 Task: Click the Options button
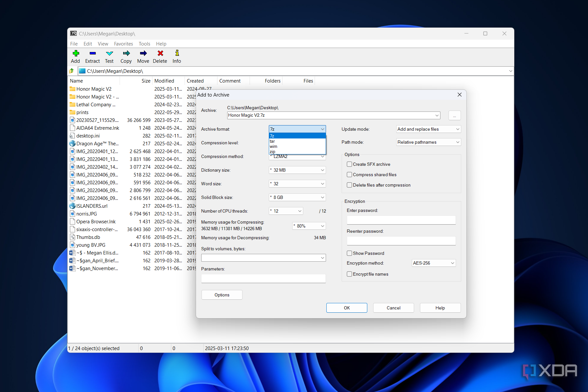pyautogui.click(x=222, y=295)
